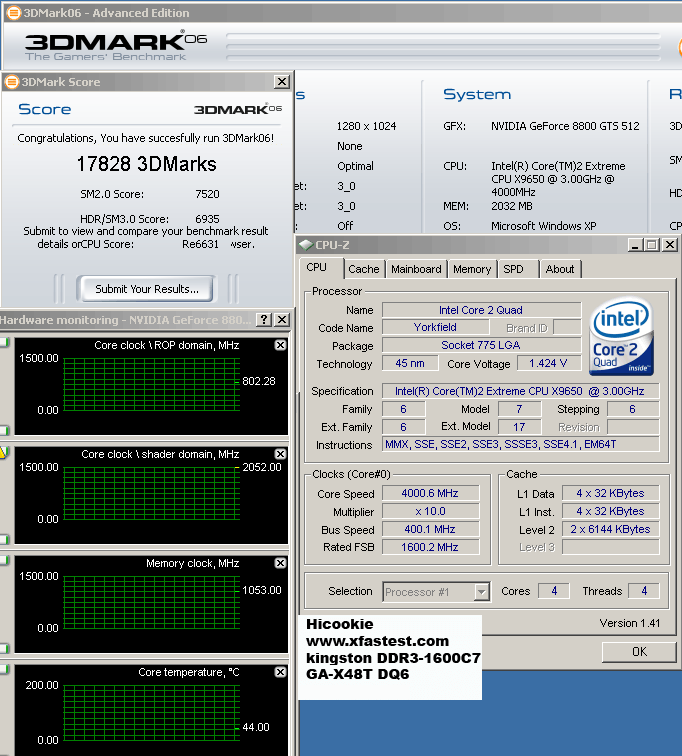The height and width of the screenshot is (756, 682).
Task: Open the Processor #1 selection dropdown
Action: 437,592
